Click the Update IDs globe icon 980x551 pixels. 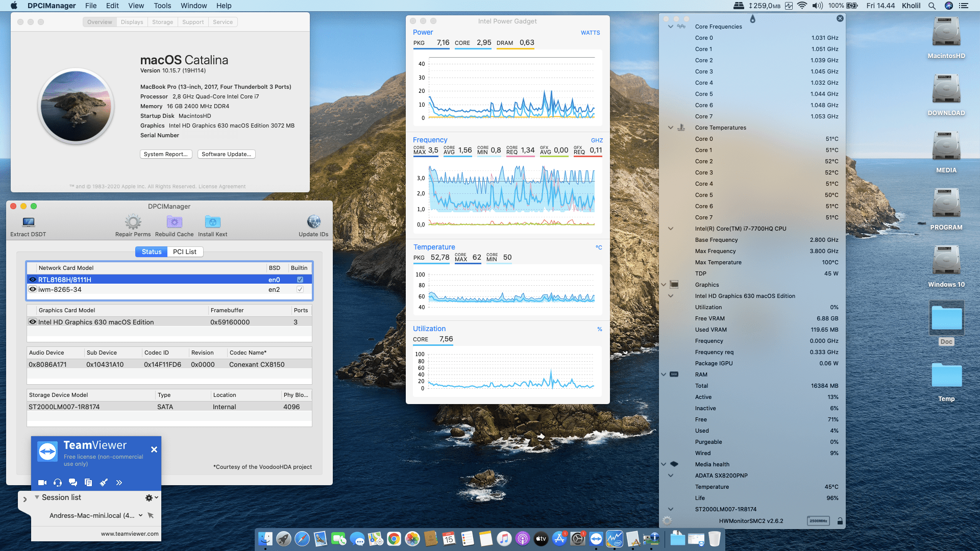(x=313, y=222)
